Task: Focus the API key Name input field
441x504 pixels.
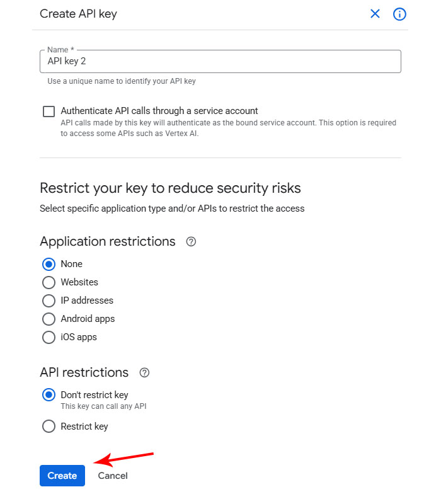Action: 220,62
